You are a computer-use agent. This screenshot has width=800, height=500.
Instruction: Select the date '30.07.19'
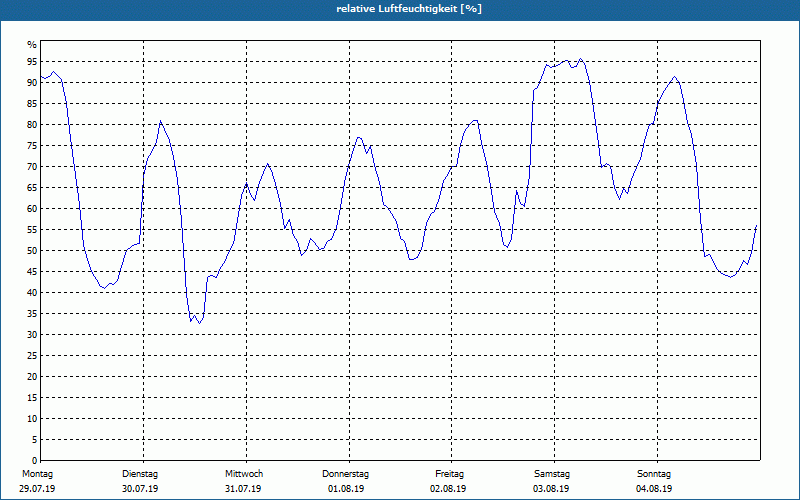140,489
